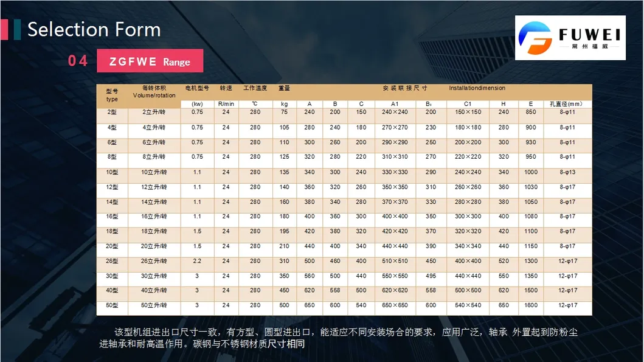The width and height of the screenshot is (644, 362).
Task: Select the 2型 row label
Action: pyautogui.click(x=112, y=113)
